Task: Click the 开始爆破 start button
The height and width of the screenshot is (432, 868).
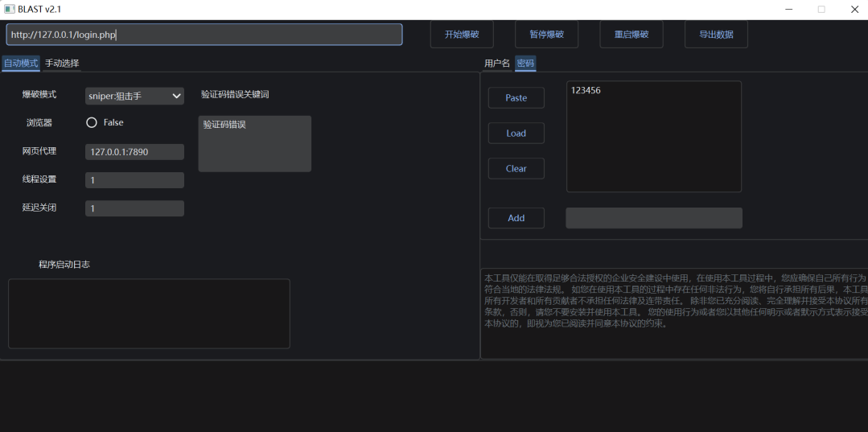Action: click(x=462, y=35)
